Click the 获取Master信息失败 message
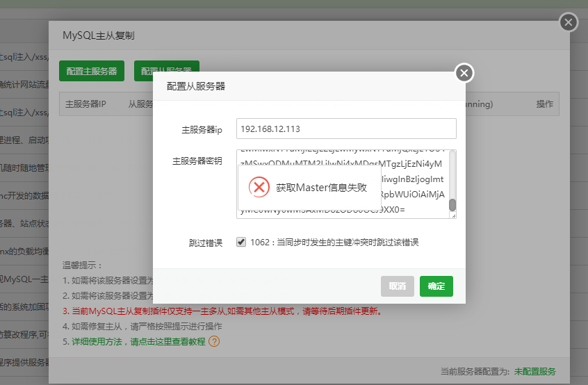 [x=321, y=188]
